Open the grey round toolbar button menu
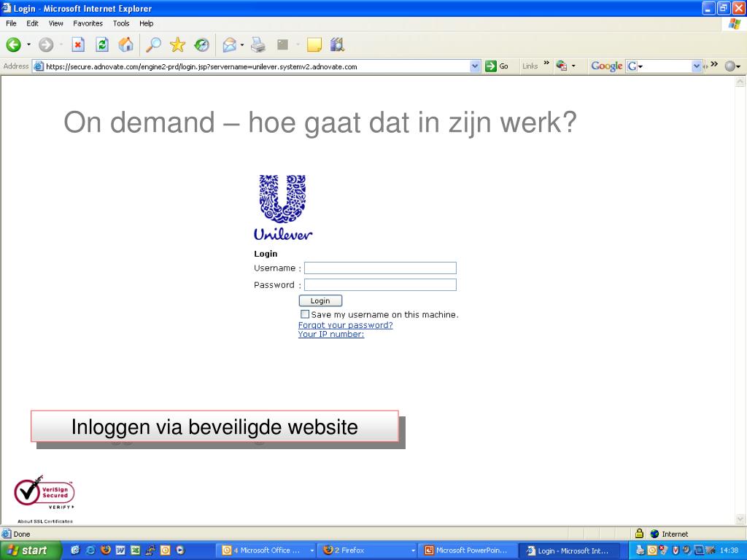The image size is (747, 560). click(x=732, y=66)
